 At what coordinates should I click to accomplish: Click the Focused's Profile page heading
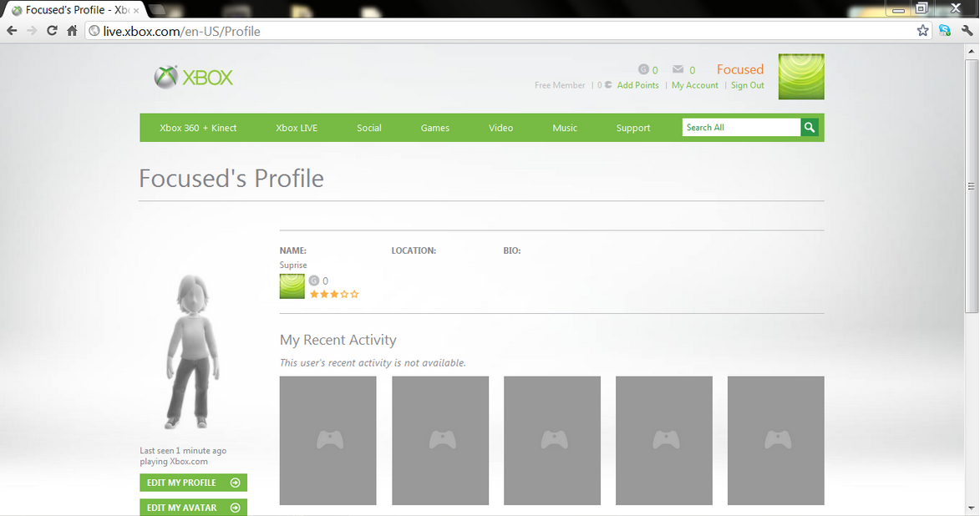(231, 179)
